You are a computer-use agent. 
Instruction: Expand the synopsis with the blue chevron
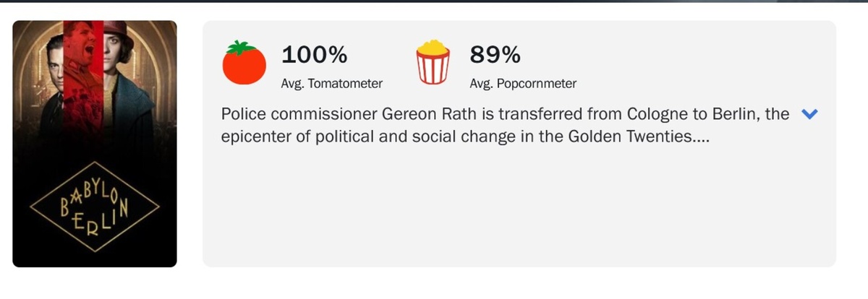[810, 114]
